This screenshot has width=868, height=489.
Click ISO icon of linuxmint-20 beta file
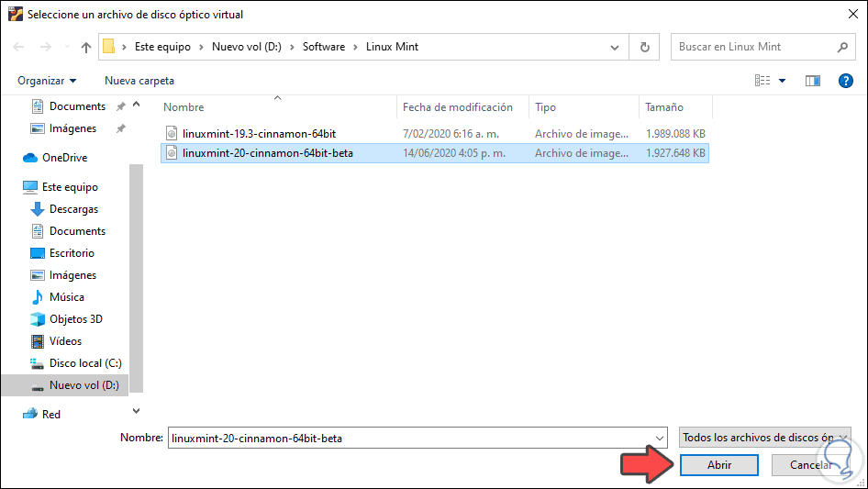(172, 153)
